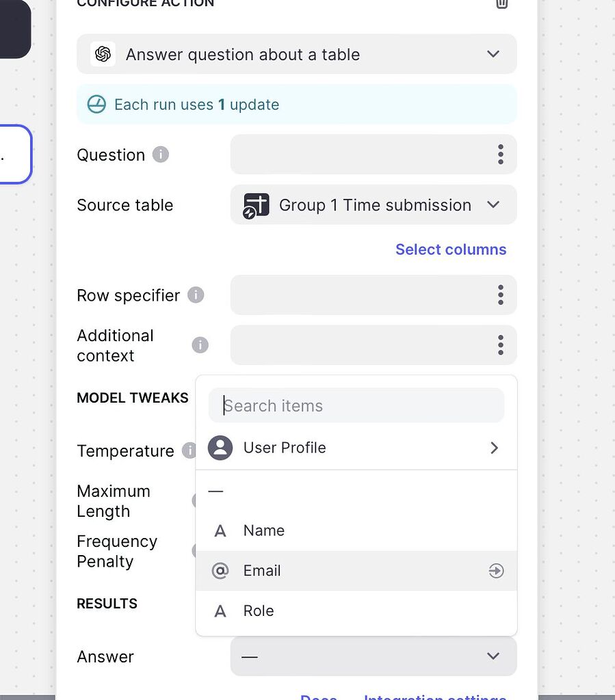The width and height of the screenshot is (615, 700).
Task: Open the Answer question about a table dropdown
Action: (493, 54)
